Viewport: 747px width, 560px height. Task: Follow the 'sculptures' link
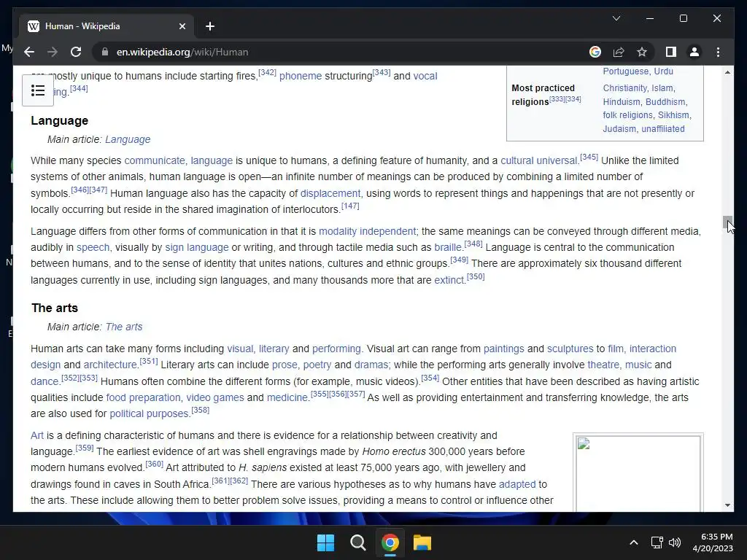(x=570, y=349)
